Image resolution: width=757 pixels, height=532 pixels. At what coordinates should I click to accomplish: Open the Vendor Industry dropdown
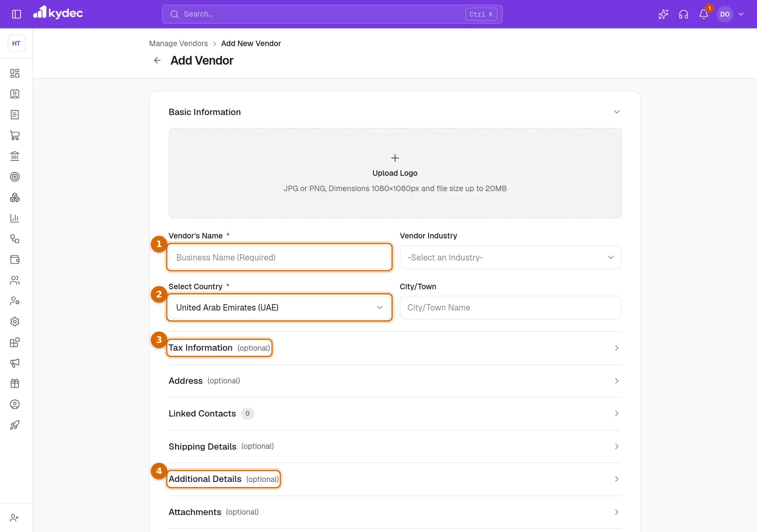tap(510, 257)
